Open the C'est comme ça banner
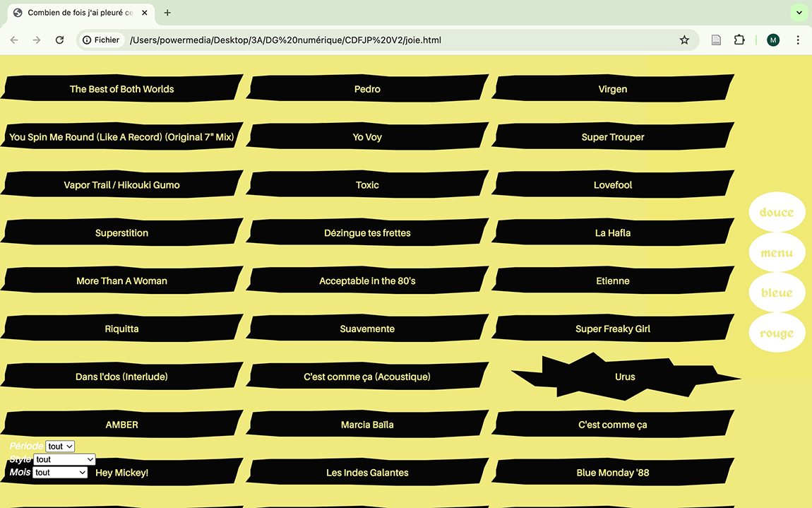The image size is (812, 508). click(x=613, y=425)
